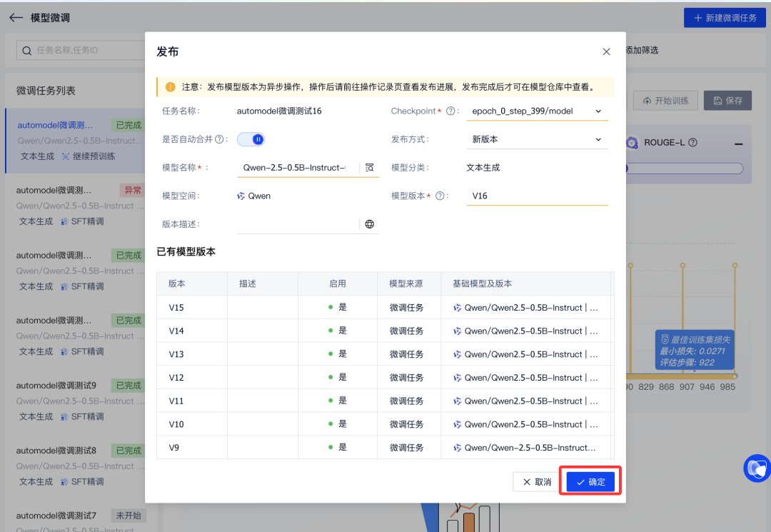Image resolution: width=771 pixels, height=532 pixels.
Task: Click the 保存 button
Action: click(x=727, y=100)
